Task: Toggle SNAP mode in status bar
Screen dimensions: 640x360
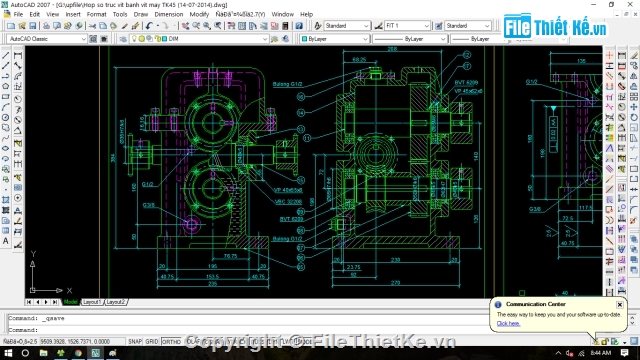Action: 135,341
